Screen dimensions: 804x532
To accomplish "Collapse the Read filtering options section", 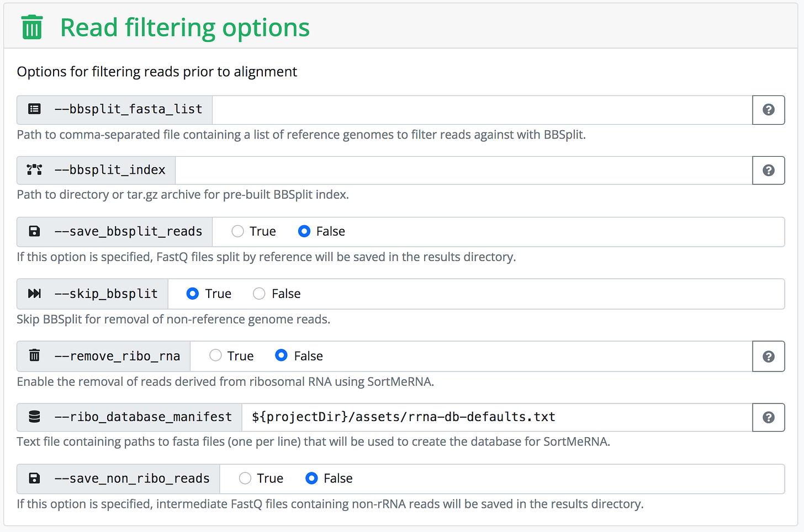I will tap(185, 27).
